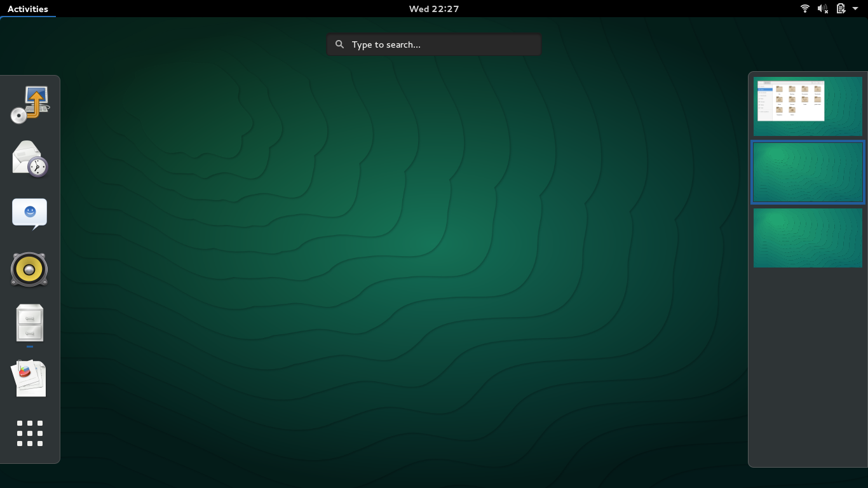Expand the system menu arrow
This screenshot has height=488, width=868.
tap(855, 9)
